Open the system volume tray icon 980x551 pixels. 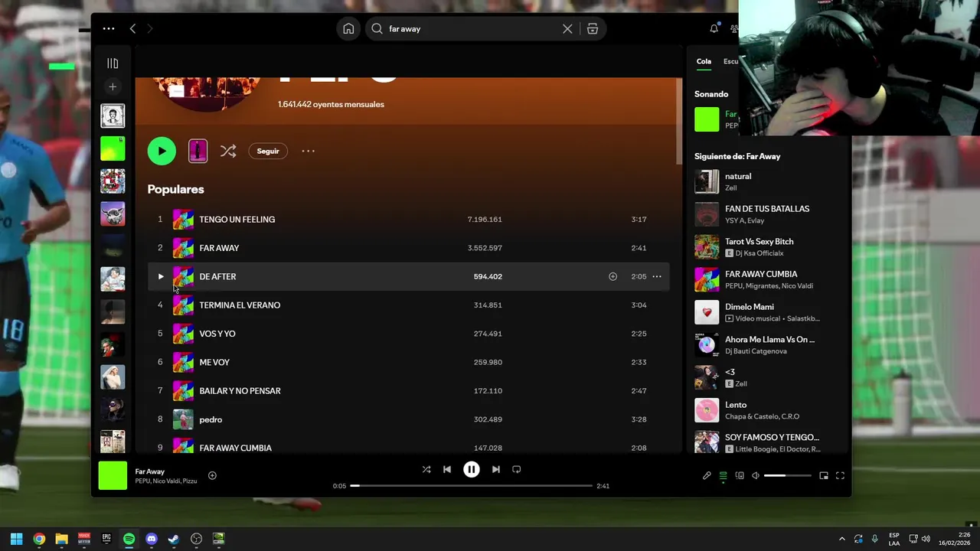pyautogui.click(x=926, y=539)
